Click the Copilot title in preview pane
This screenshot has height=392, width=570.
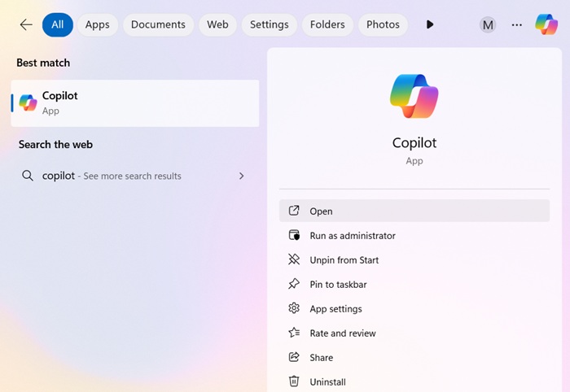(414, 143)
